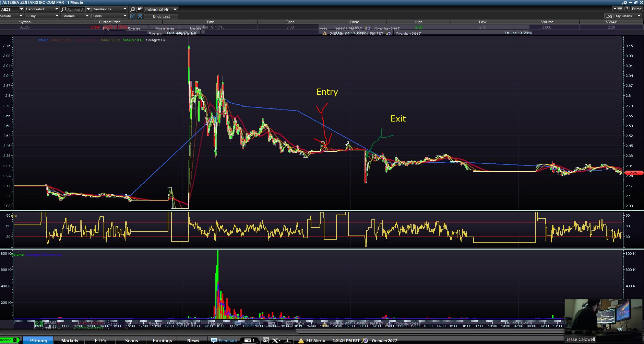
Task: Click the Entry annotation label
Action: click(327, 92)
